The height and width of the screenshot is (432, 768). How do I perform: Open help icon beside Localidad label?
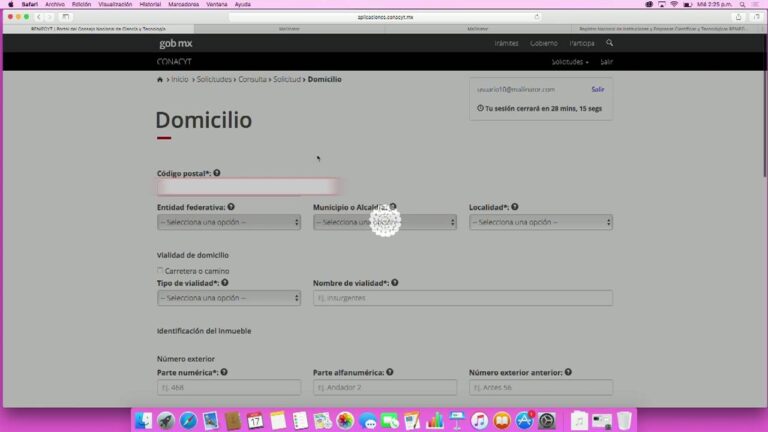tap(515, 207)
